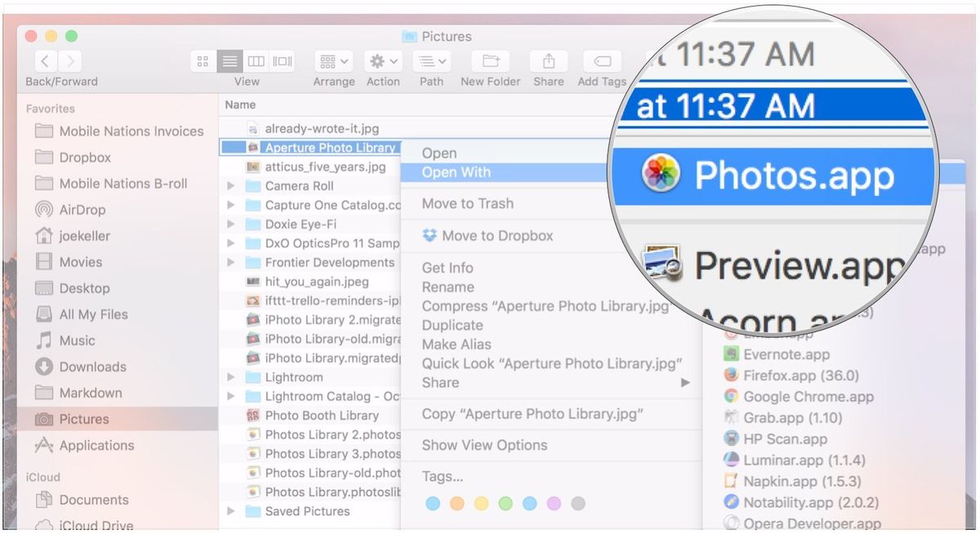Screen dimensions: 980x533
Task: Click the Share icon in the toolbar
Action: click(x=548, y=60)
